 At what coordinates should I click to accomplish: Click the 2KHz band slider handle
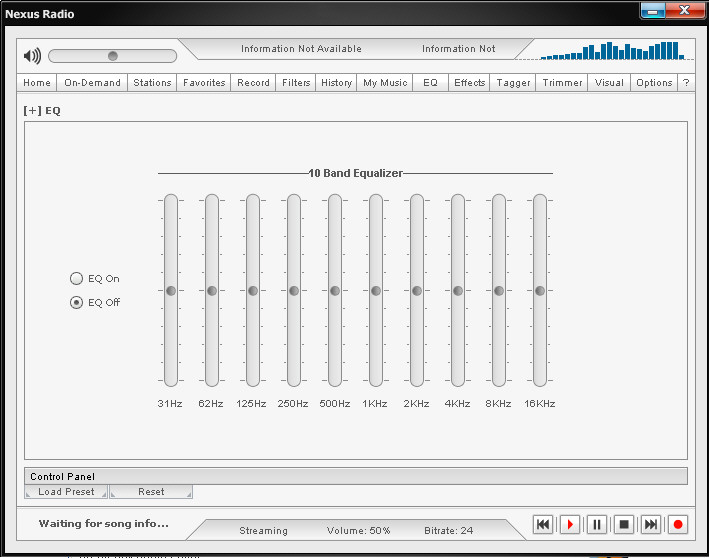417,291
